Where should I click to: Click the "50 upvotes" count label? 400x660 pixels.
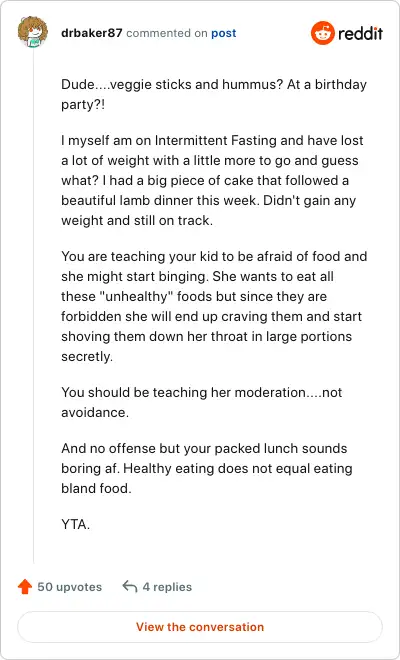[69, 587]
